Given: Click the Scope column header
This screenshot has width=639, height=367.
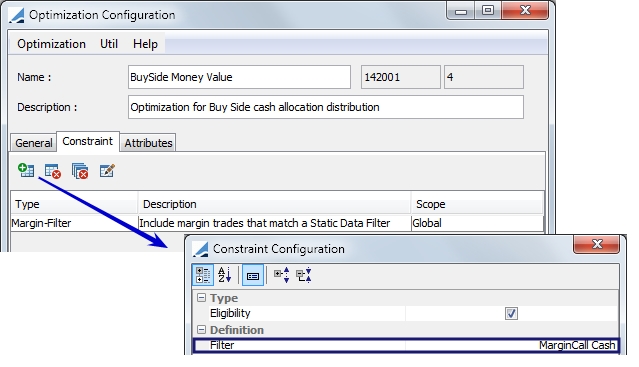Looking at the screenshot, I should click(x=477, y=204).
